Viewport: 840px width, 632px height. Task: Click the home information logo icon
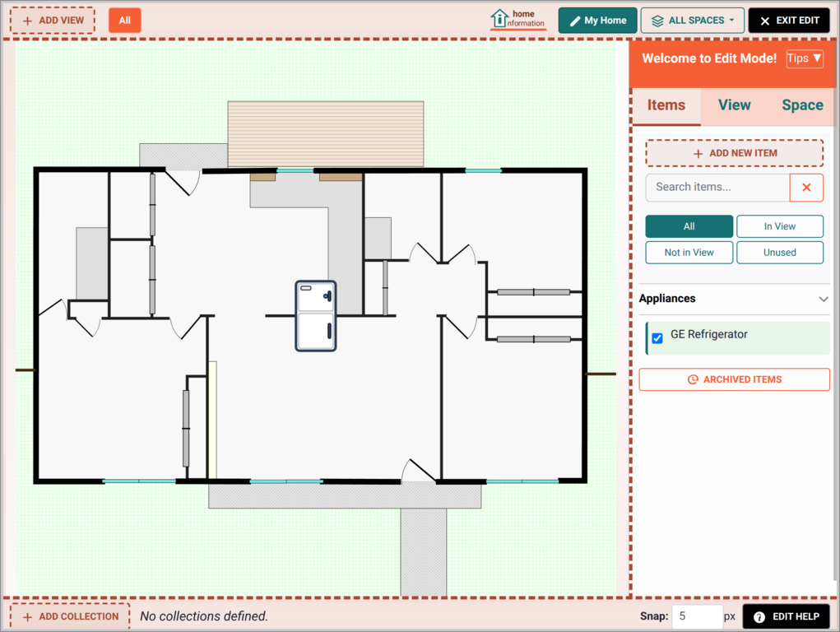click(x=518, y=19)
